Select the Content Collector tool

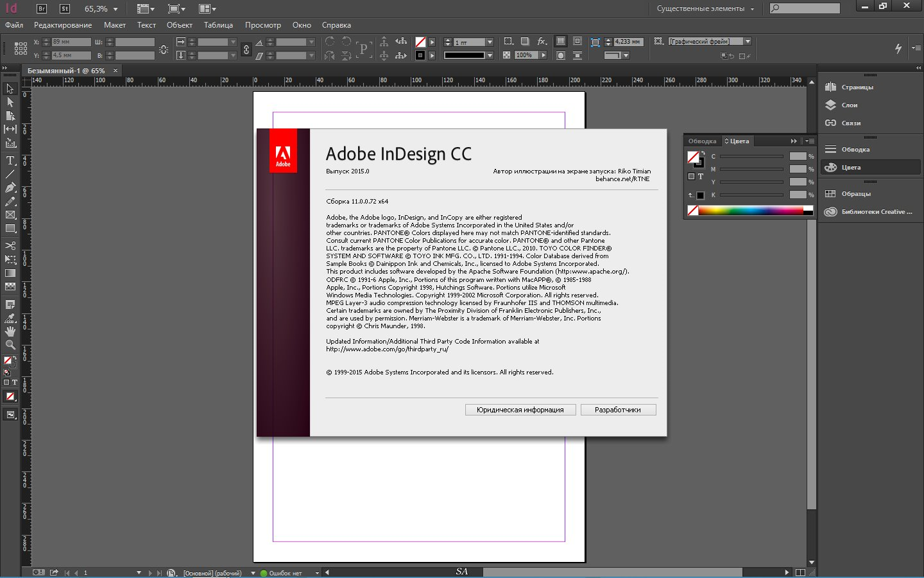[x=10, y=143]
